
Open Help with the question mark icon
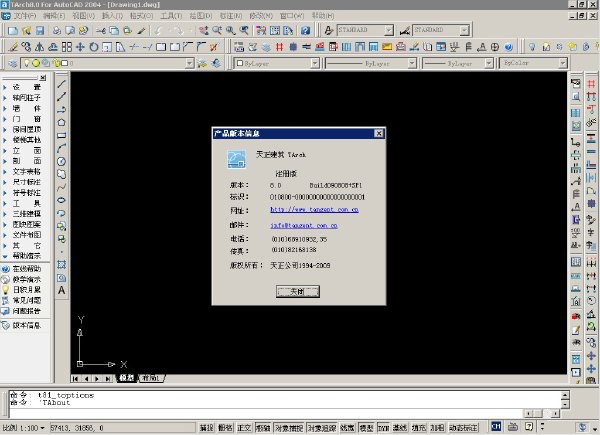point(305,31)
